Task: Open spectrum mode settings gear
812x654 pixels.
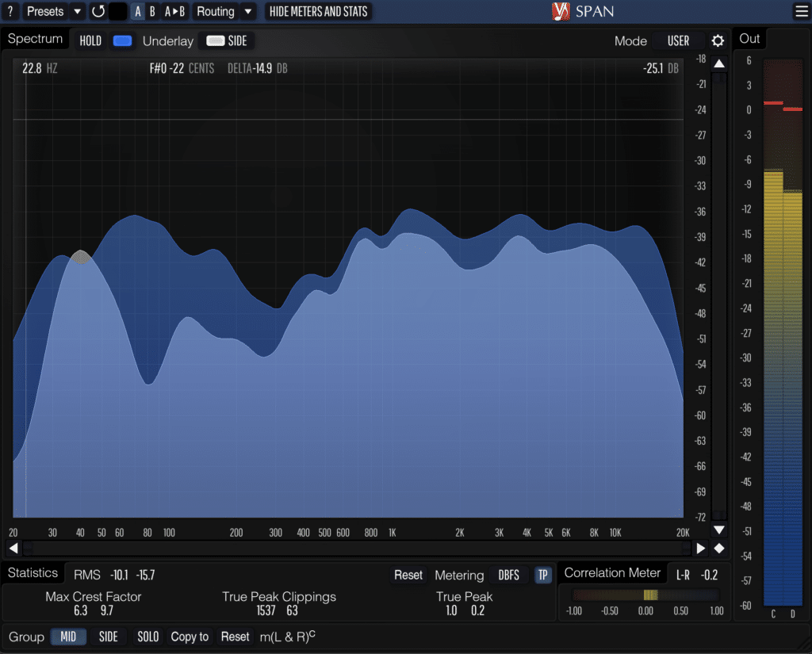Action: [x=718, y=41]
